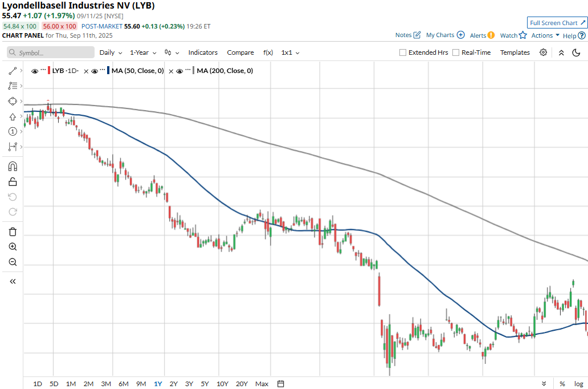Click the LYB red color swatch

49,71
